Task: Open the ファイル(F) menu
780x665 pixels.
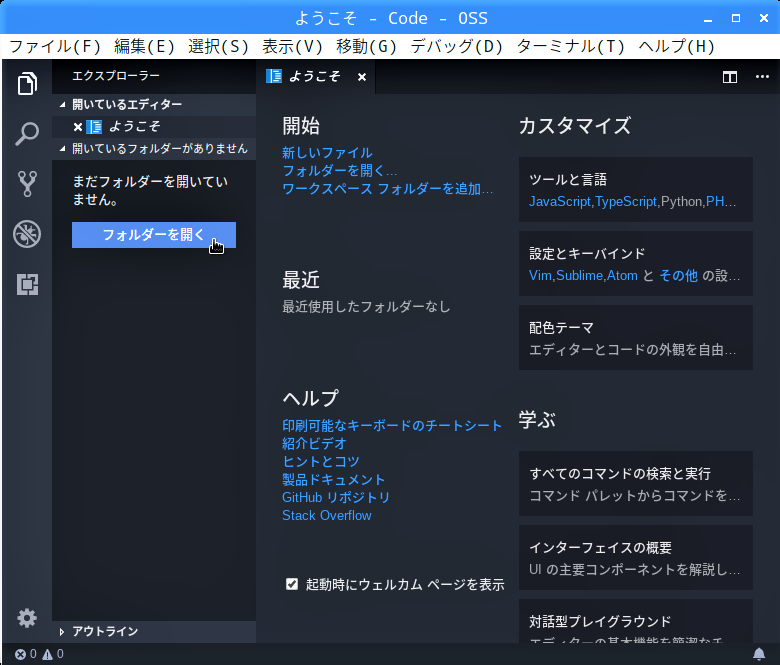Action: click(x=55, y=47)
